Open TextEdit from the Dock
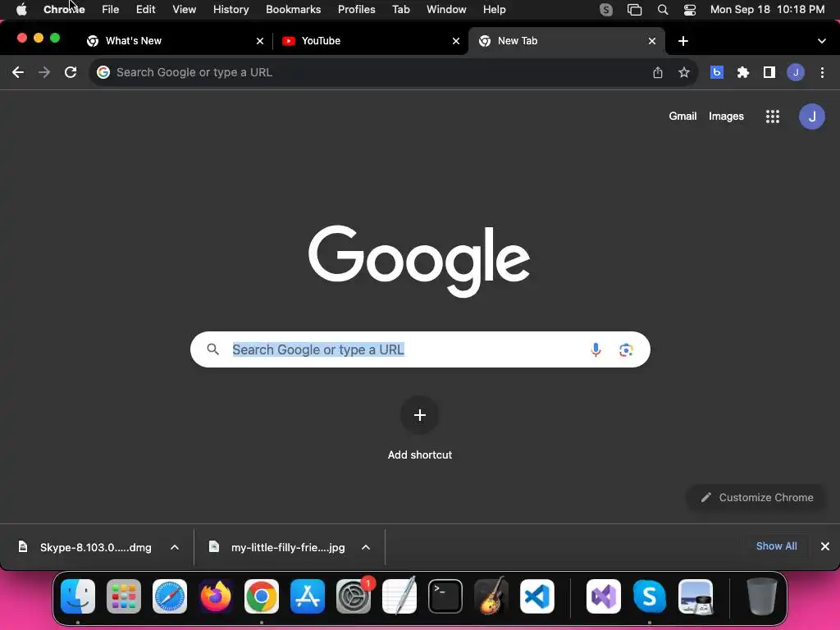 (399, 596)
